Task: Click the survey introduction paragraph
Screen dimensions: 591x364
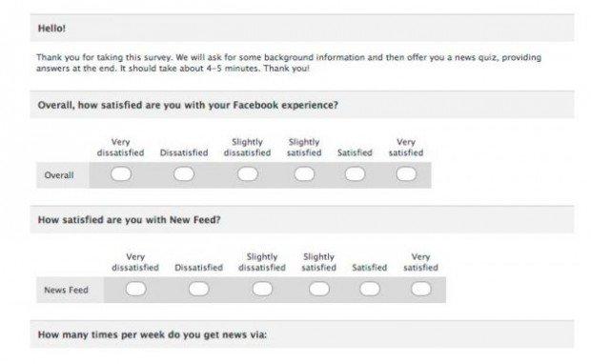Action: (289, 63)
